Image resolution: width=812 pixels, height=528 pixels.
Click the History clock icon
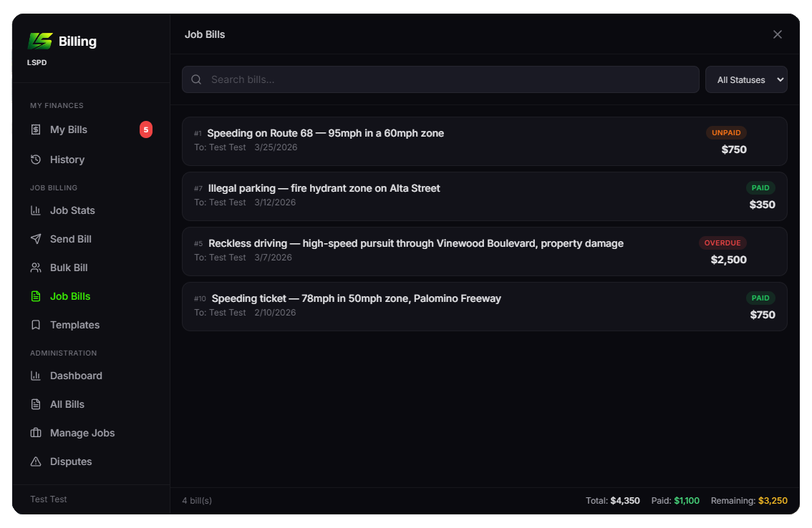tap(36, 160)
